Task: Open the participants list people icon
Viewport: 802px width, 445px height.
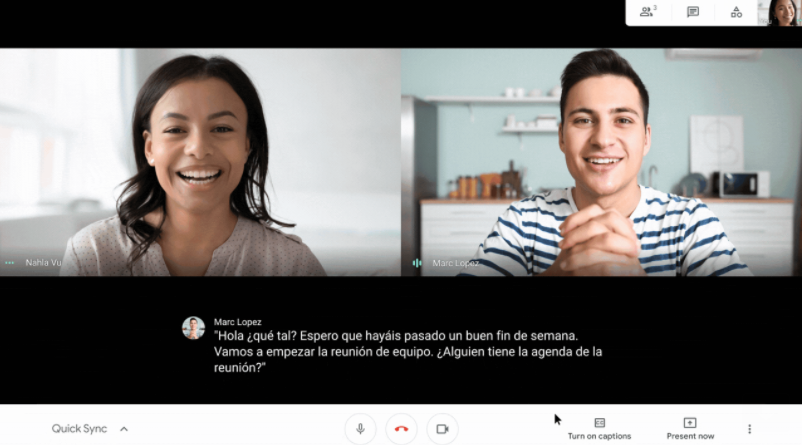Action: tap(647, 12)
